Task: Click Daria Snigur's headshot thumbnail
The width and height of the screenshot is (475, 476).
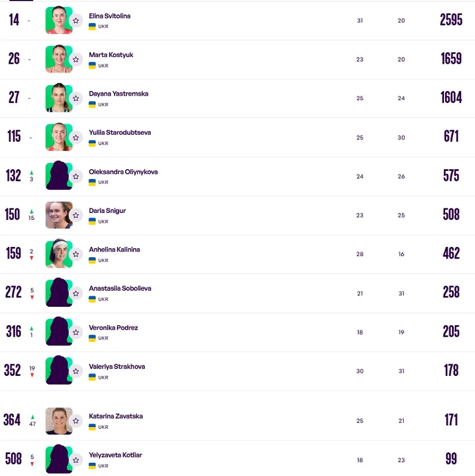Action: point(58,215)
